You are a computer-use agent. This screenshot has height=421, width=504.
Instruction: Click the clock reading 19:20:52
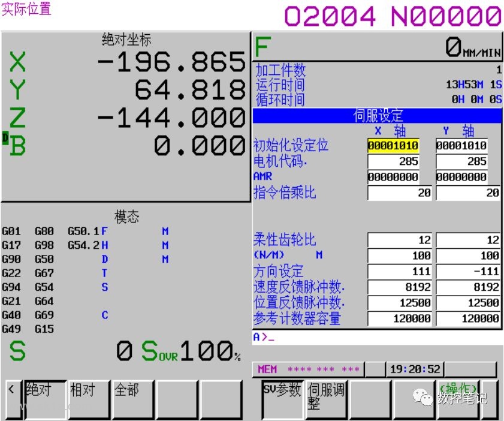tap(415, 369)
